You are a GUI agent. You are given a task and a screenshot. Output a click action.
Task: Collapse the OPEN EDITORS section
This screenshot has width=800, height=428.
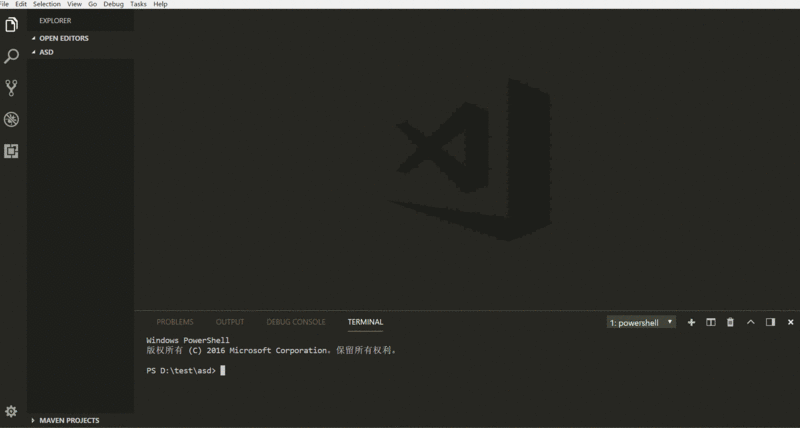click(80, 38)
